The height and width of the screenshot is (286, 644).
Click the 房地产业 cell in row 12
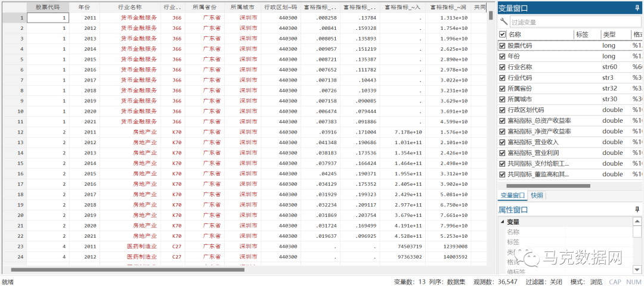[x=130, y=132]
